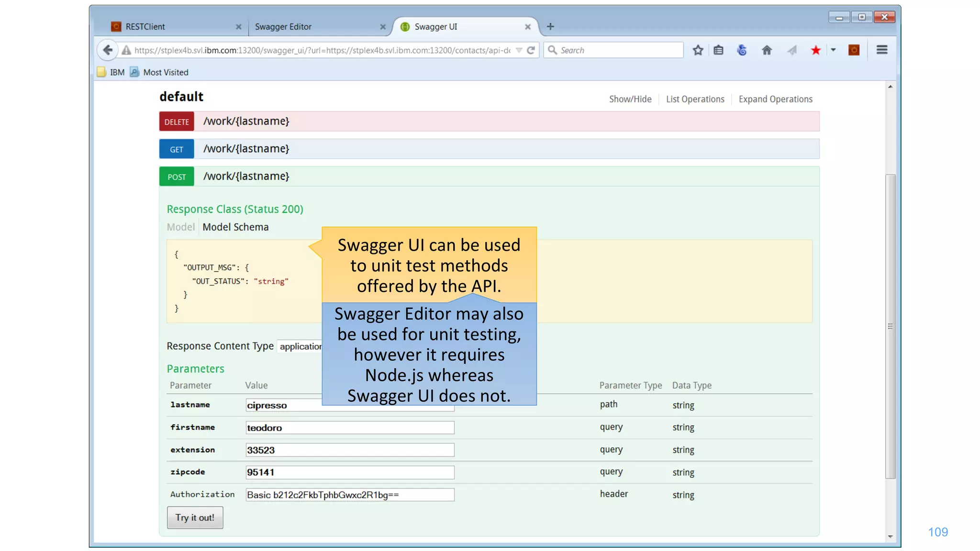Click the scrollbar down arrow
Viewport: 980px width, 551px height.
point(890,537)
